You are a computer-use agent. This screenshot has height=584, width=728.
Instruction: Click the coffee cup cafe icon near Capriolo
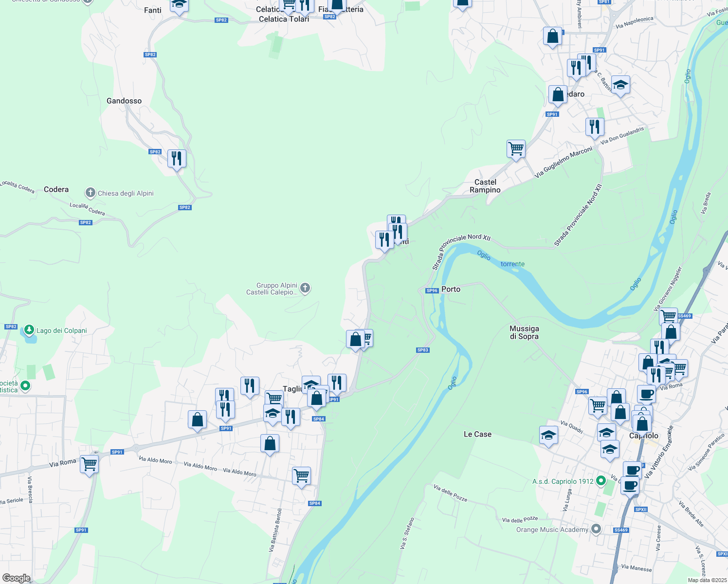646,393
